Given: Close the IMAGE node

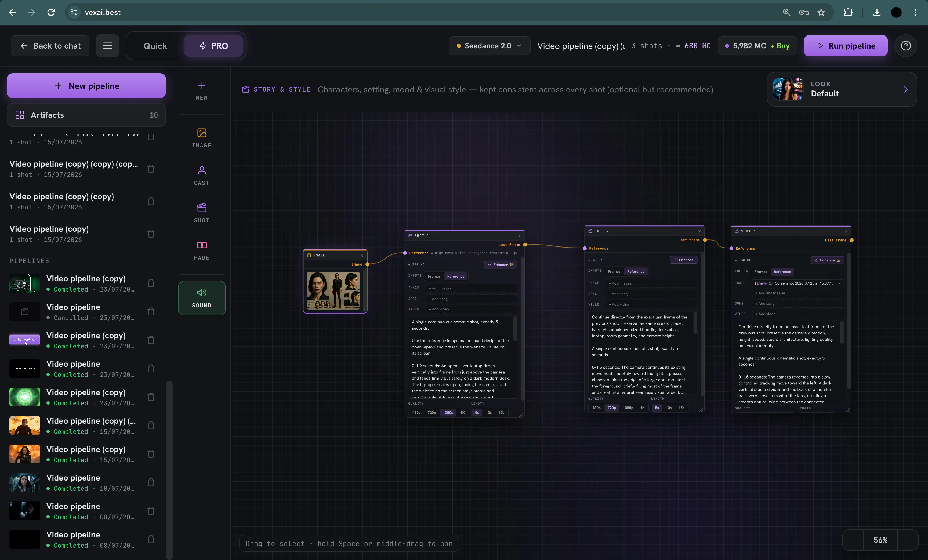Looking at the screenshot, I should pyautogui.click(x=361, y=255).
